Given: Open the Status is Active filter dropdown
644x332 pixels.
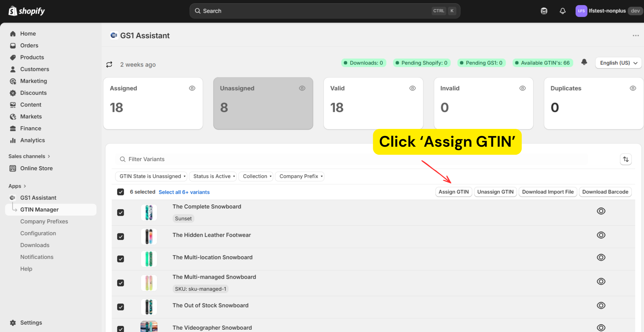Looking at the screenshot, I should [x=213, y=176].
